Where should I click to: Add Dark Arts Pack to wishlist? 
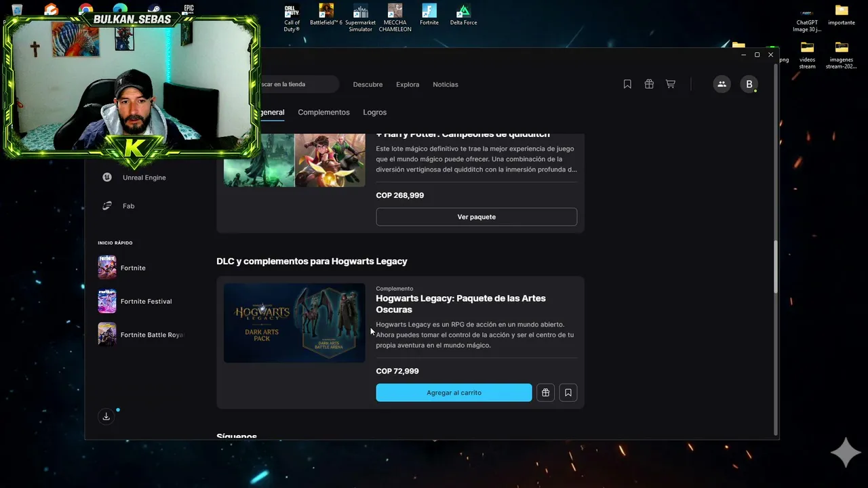click(x=568, y=392)
